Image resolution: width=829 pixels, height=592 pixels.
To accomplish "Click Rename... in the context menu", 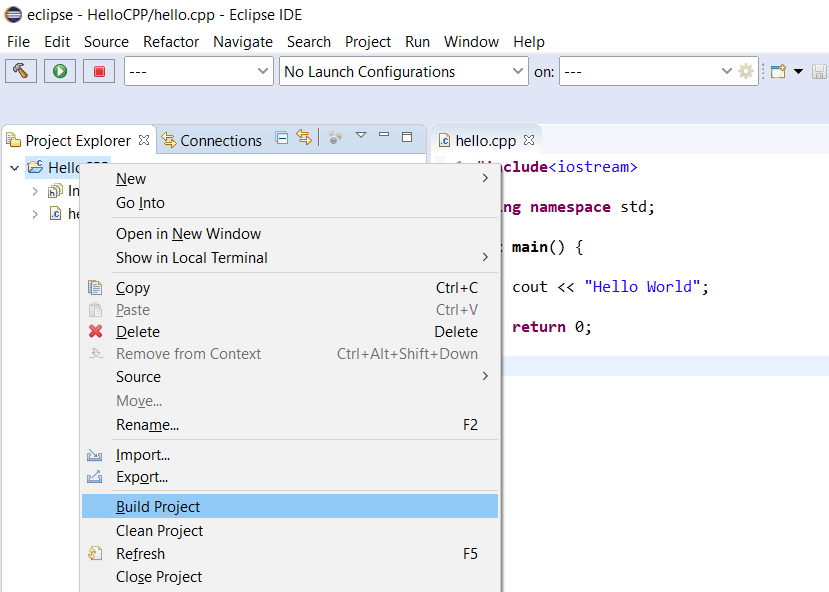I will coord(147,425).
